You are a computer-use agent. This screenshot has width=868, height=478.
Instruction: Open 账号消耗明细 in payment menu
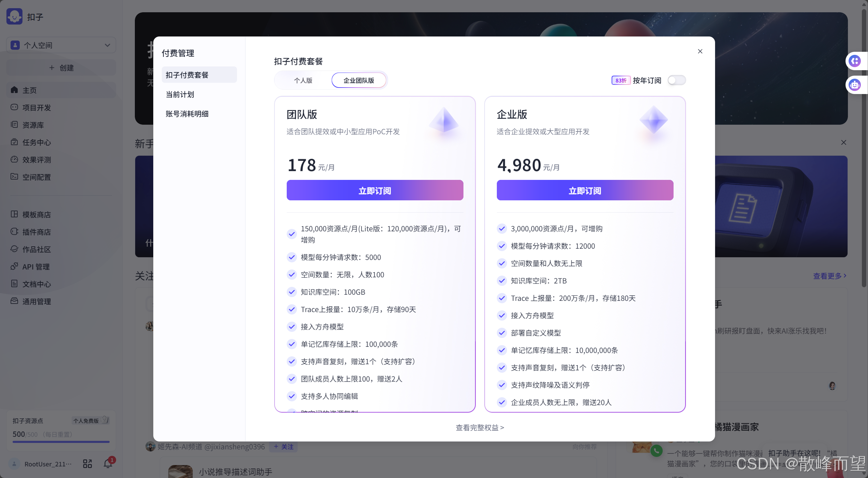point(187,114)
